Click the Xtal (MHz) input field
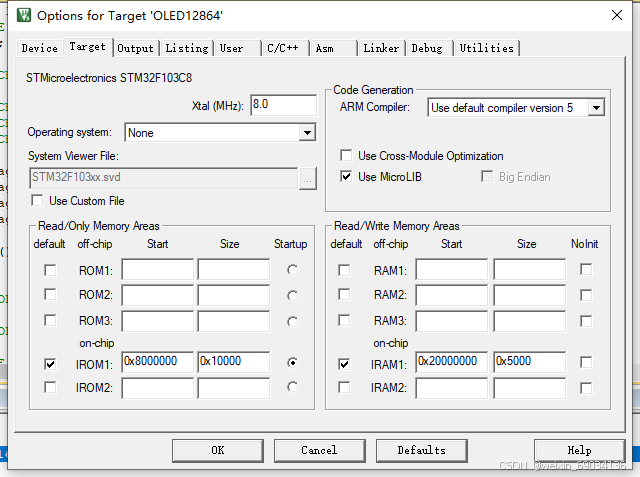 click(283, 105)
